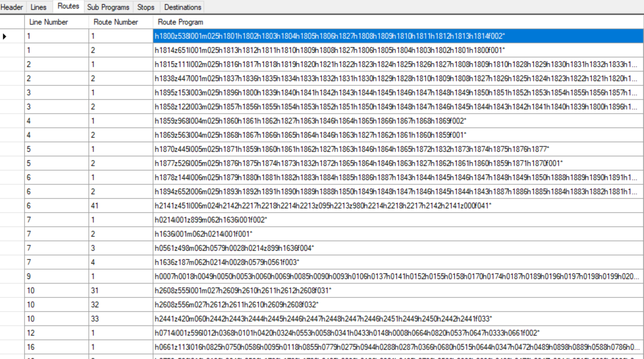644x359 pixels.
Task: Click row header of route h0007h0018
Action: tap(12, 276)
